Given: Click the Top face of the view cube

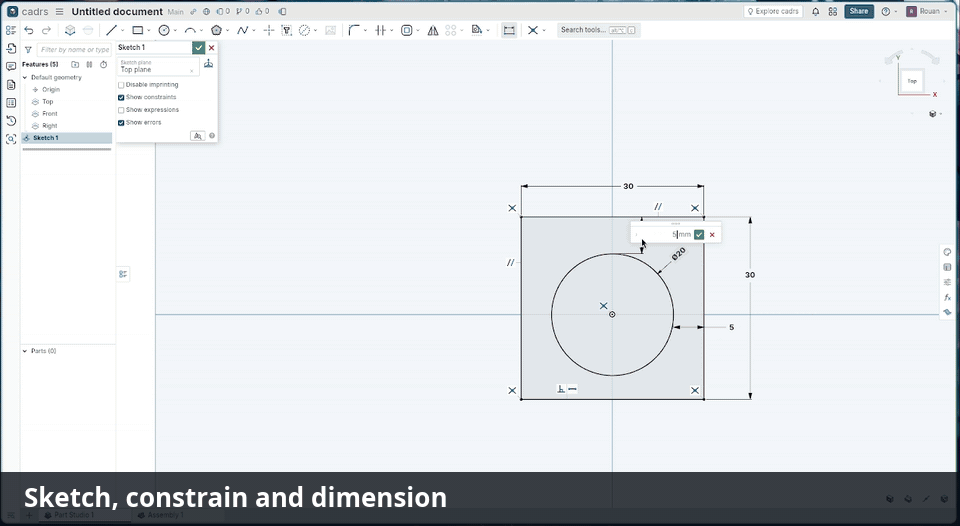Looking at the screenshot, I should click(x=912, y=81).
